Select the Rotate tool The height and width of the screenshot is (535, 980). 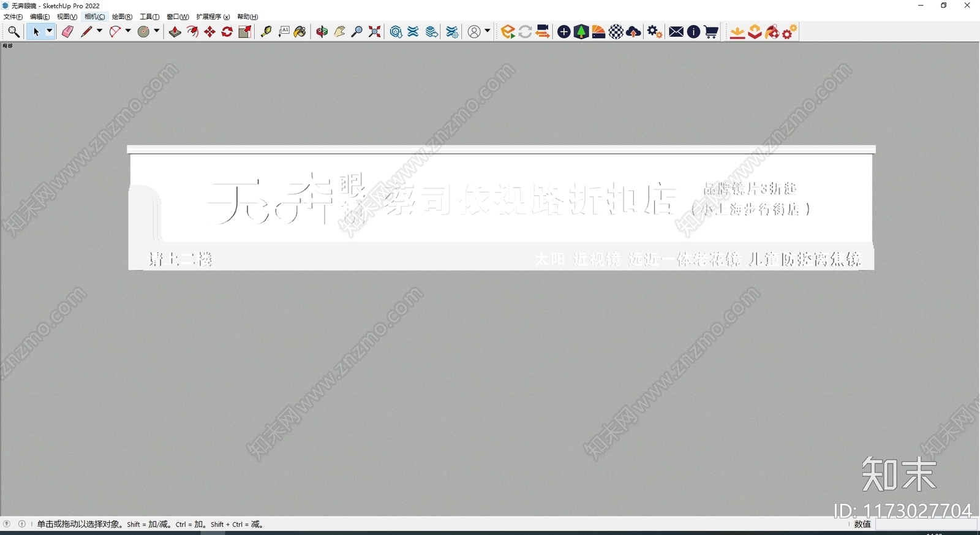tap(227, 32)
